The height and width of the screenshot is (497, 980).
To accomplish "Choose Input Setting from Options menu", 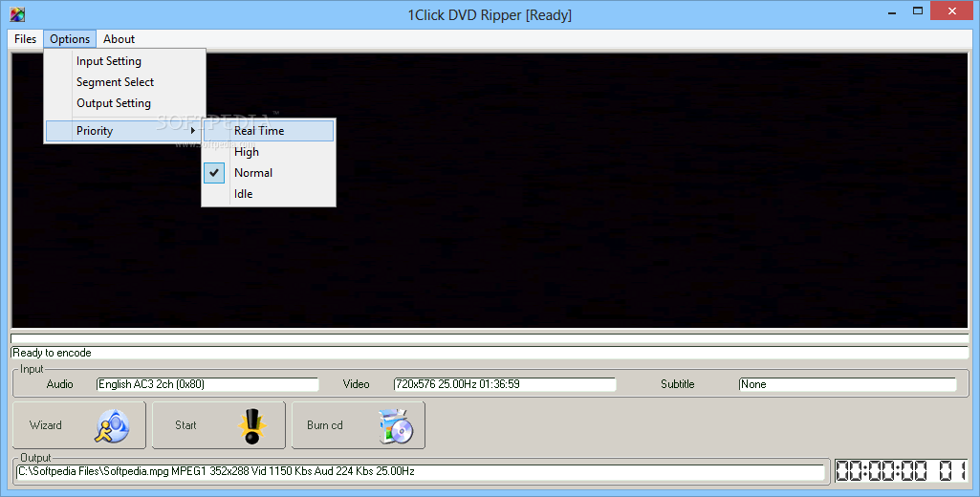I will (125, 60).
